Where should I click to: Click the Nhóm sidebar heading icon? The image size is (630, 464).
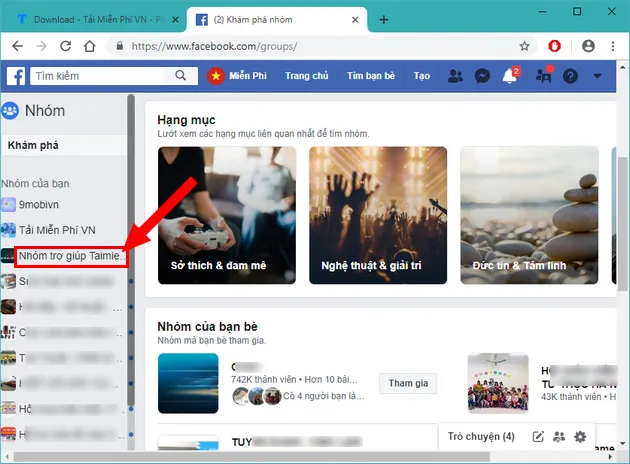coord(10,110)
